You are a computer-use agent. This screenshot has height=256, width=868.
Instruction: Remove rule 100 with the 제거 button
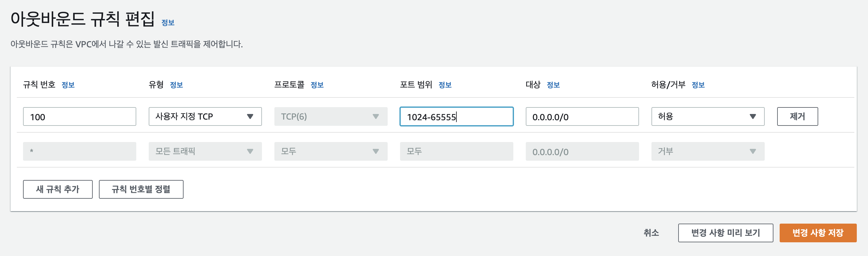pos(798,117)
